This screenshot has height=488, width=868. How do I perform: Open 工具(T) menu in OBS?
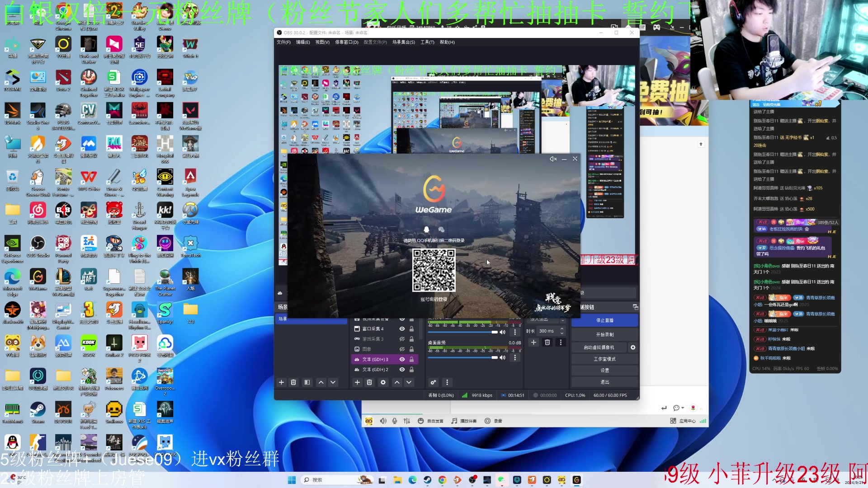[x=427, y=42]
